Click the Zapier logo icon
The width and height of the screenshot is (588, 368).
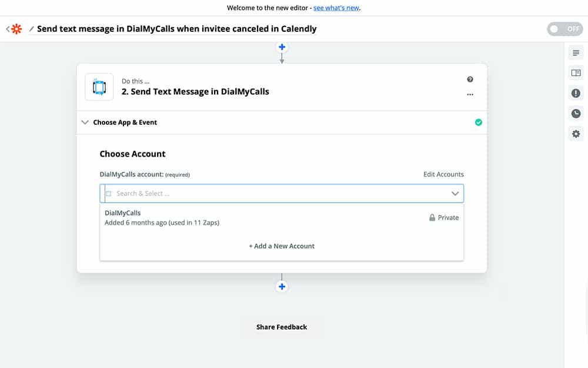coord(16,29)
